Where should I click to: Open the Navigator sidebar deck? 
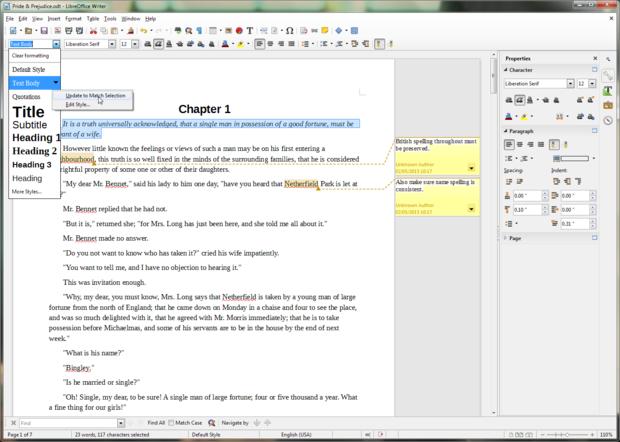608,119
